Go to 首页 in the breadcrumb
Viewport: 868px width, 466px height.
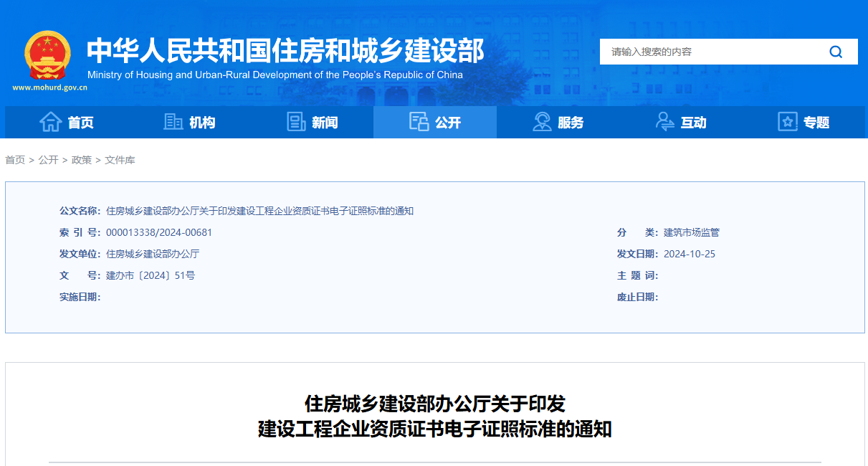(15, 160)
